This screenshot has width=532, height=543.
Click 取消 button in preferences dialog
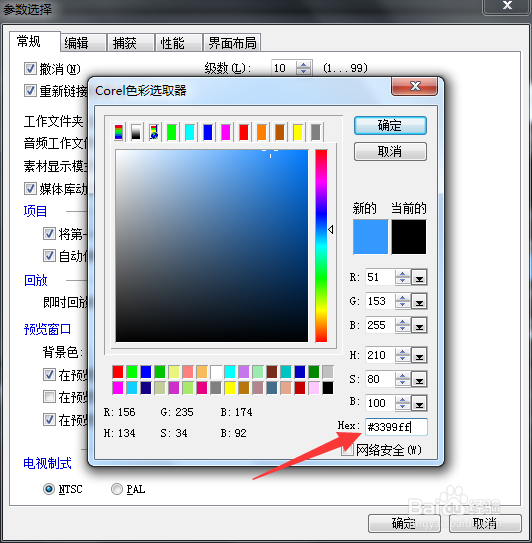[485, 523]
